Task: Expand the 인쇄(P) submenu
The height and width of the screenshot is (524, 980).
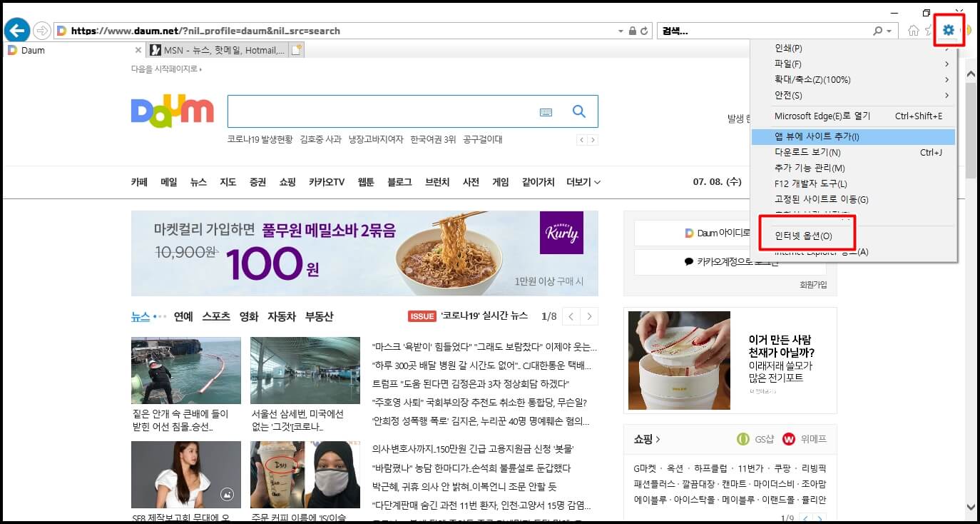Action: coord(853,49)
